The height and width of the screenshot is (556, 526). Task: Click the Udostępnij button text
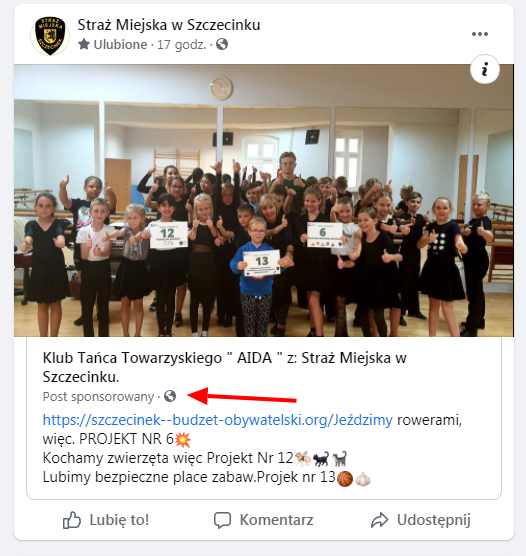(x=433, y=520)
